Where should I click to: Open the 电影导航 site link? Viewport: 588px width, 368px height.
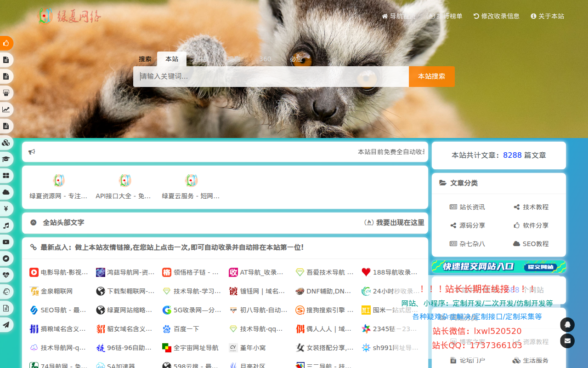[59, 272]
